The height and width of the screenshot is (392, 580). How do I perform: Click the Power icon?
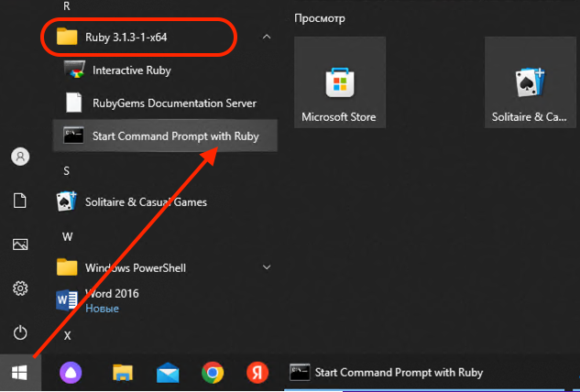pos(20,332)
